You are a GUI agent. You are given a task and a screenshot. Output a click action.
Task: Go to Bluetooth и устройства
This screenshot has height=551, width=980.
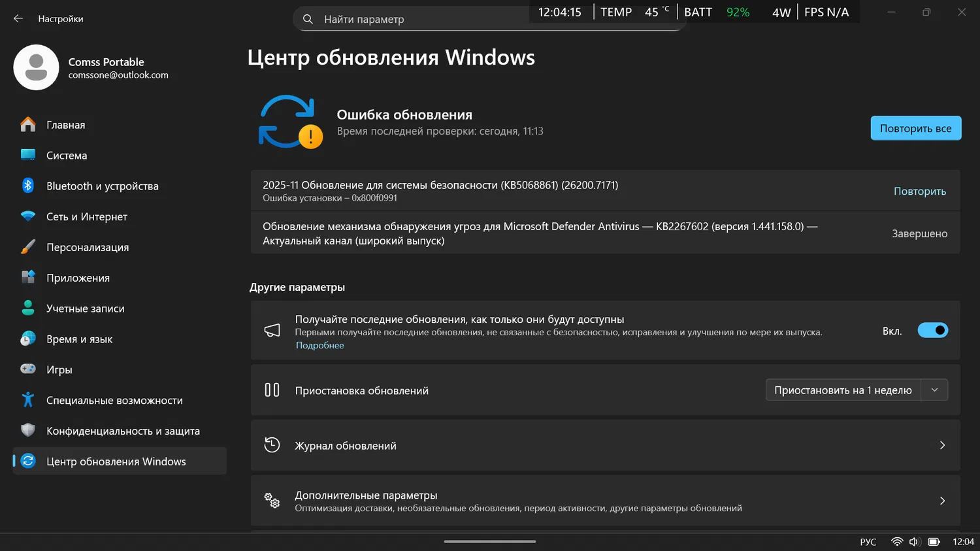[x=120, y=186]
